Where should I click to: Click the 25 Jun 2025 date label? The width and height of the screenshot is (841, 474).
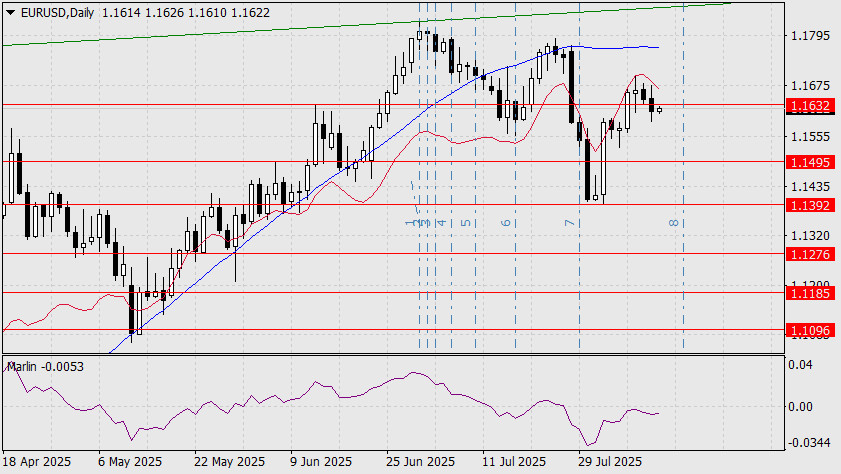point(420,462)
